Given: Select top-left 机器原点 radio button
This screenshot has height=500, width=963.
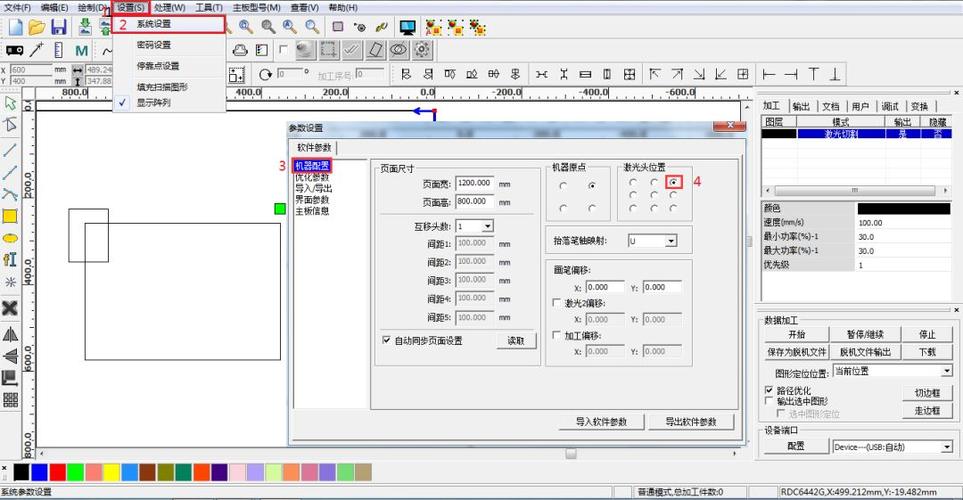Looking at the screenshot, I should click(563, 186).
